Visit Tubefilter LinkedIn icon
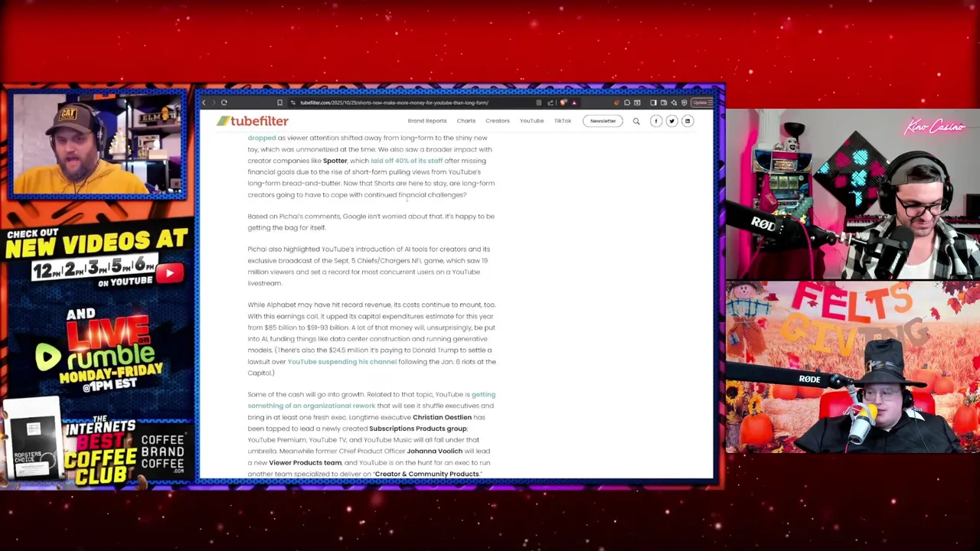 tap(688, 121)
